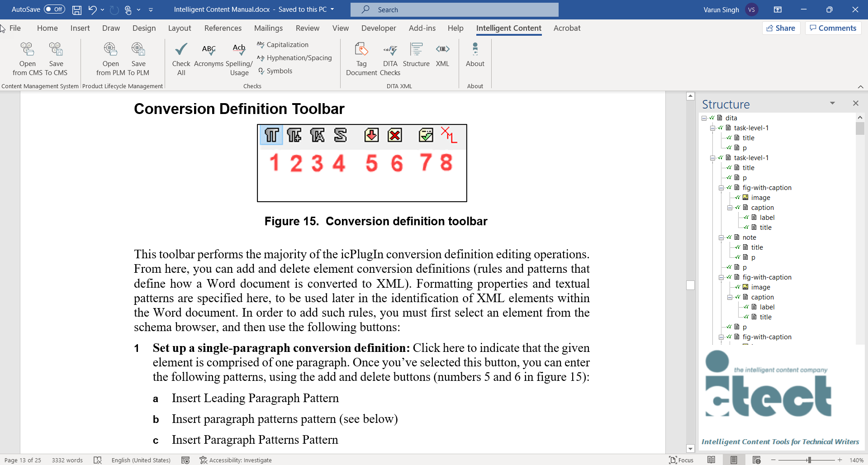
Task: Run Check All checks
Action: click(x=181, y=59)
